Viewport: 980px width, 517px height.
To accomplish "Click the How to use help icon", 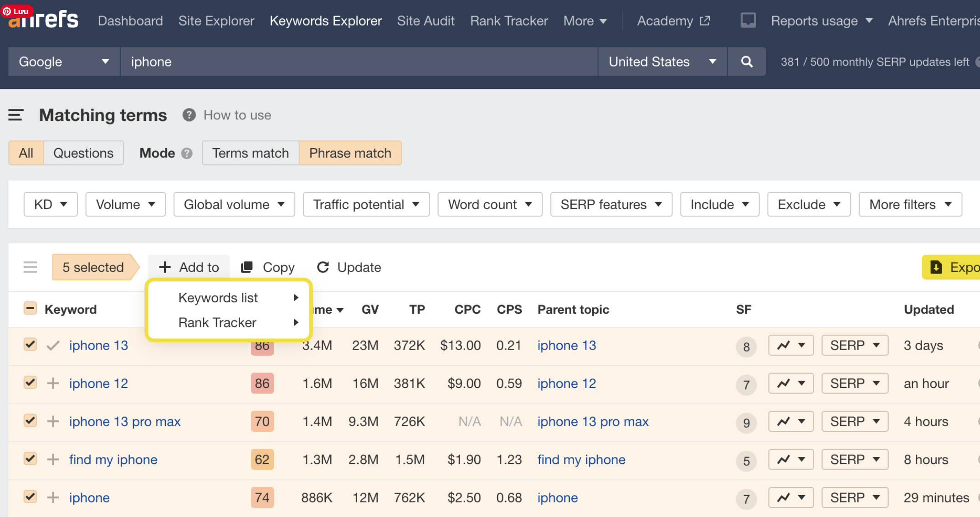I will (x=189, y=115).
